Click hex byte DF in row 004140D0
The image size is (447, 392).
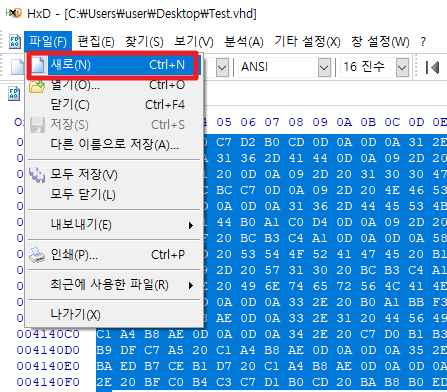(128, 350)
